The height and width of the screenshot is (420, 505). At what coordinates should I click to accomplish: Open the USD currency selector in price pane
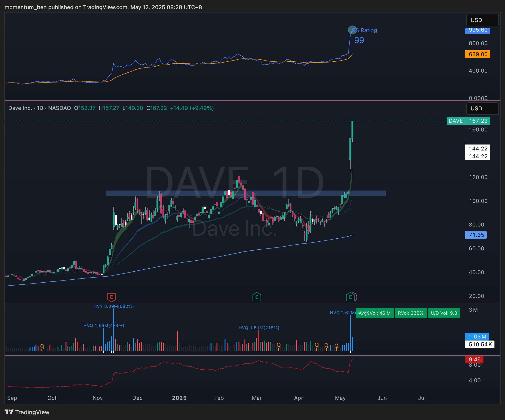(482, 108)
